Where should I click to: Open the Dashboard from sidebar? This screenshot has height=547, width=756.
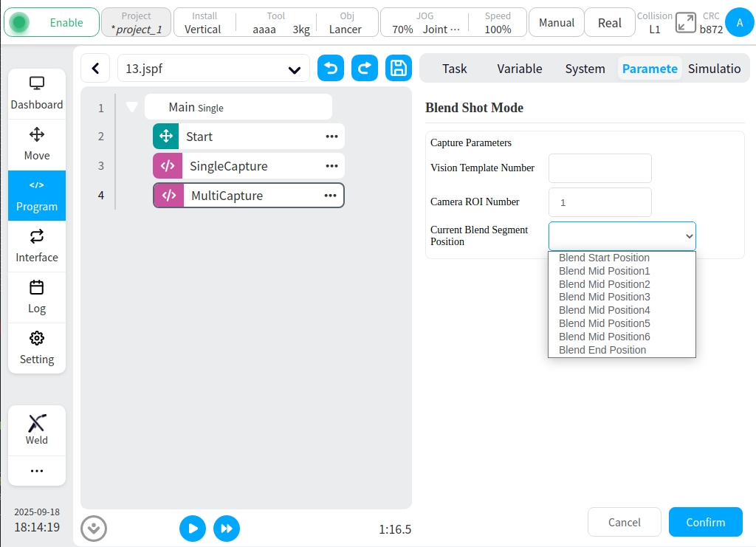pyautogui.click(x=37, y=94)
